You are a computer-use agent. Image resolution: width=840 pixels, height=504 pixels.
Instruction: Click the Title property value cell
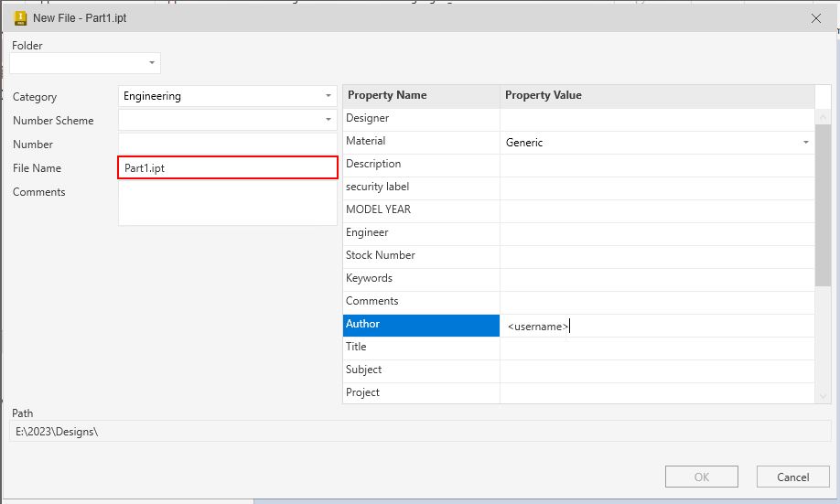655,348
